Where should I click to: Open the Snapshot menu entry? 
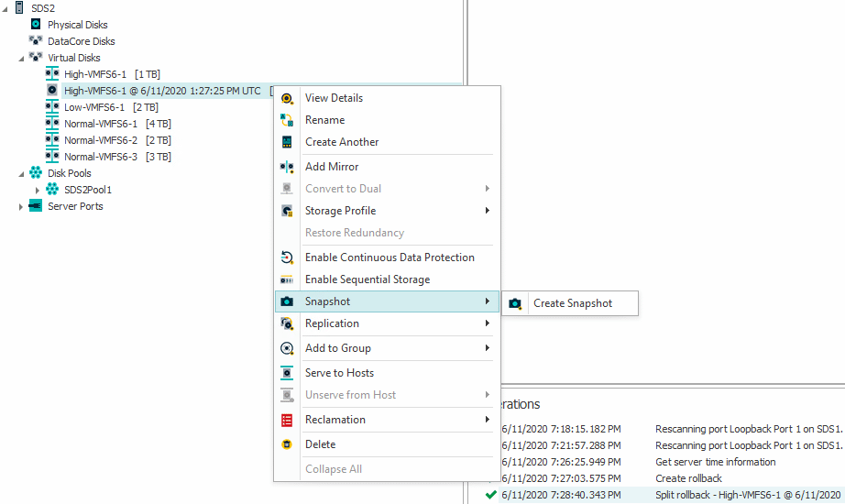pos(388,301)
